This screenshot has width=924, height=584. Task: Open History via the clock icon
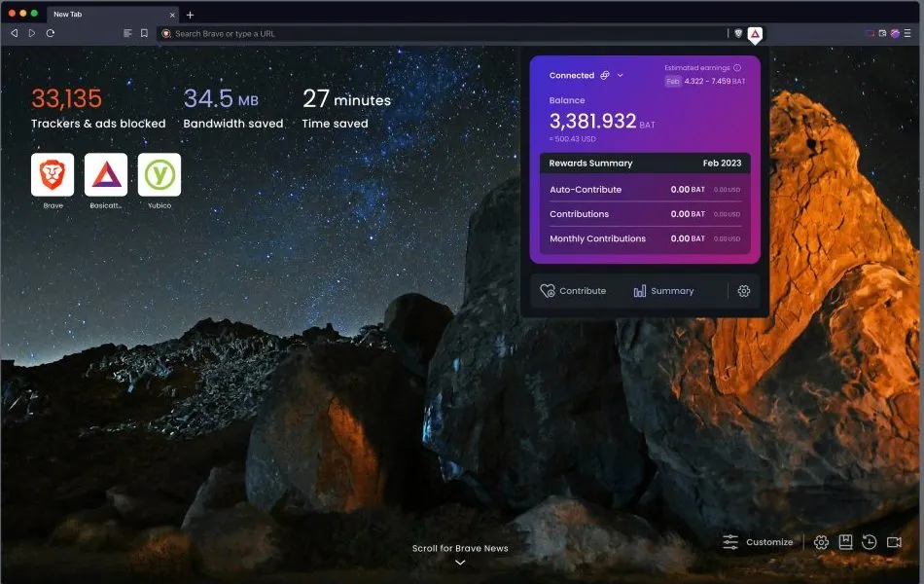tap(870, 542)
